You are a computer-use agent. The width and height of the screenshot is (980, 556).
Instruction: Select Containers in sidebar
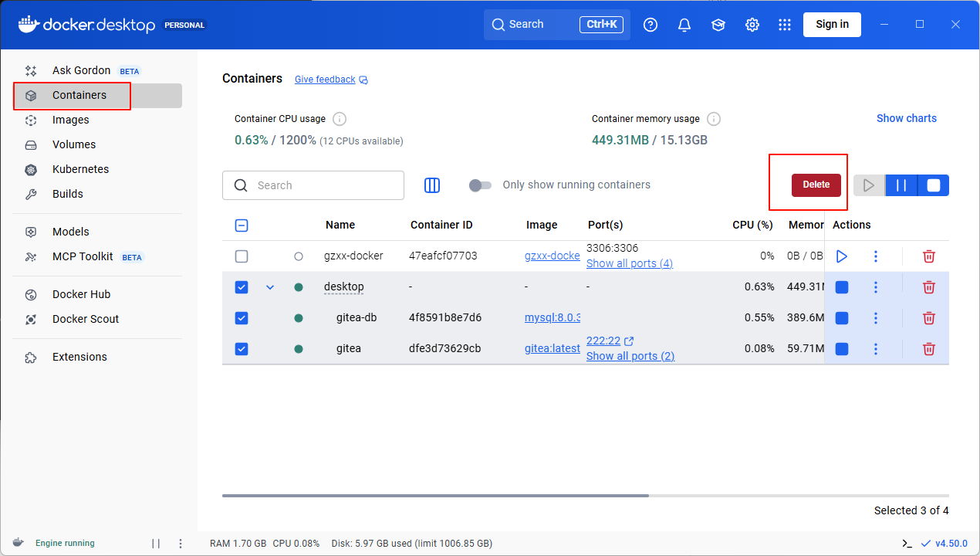98,95
